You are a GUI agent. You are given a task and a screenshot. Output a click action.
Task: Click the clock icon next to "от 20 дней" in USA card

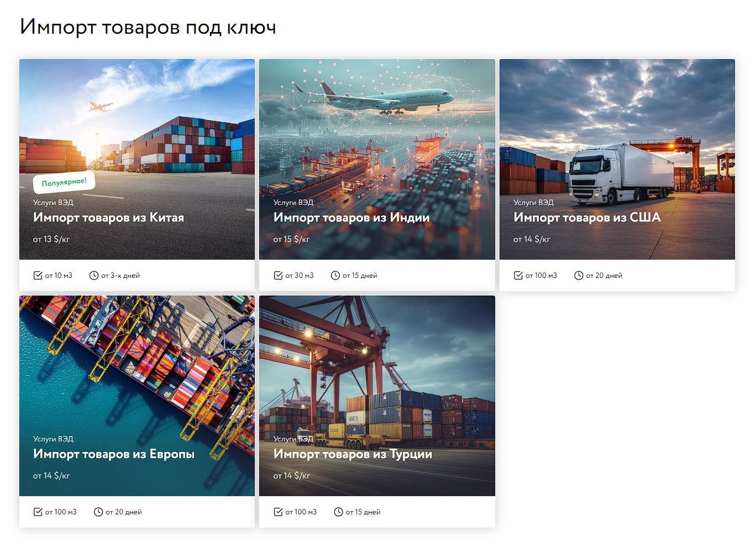pyautogui.click(x=579, y=275)
